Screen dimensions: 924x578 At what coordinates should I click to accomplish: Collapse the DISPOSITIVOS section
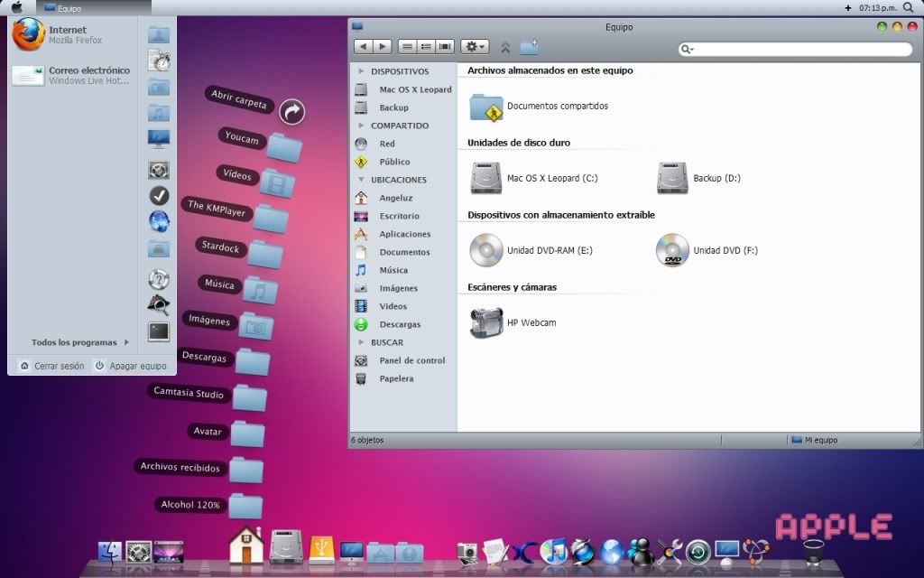tap(361, 70)
